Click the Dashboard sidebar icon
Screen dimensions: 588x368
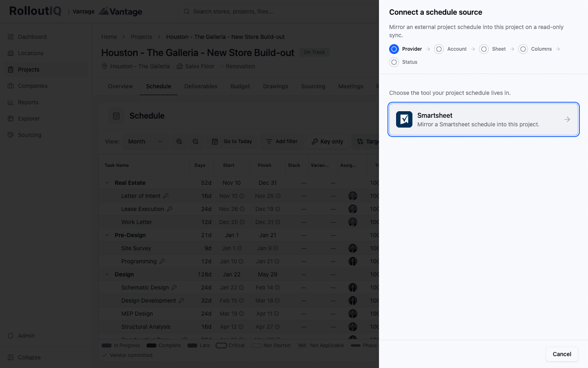coord(11,37)
